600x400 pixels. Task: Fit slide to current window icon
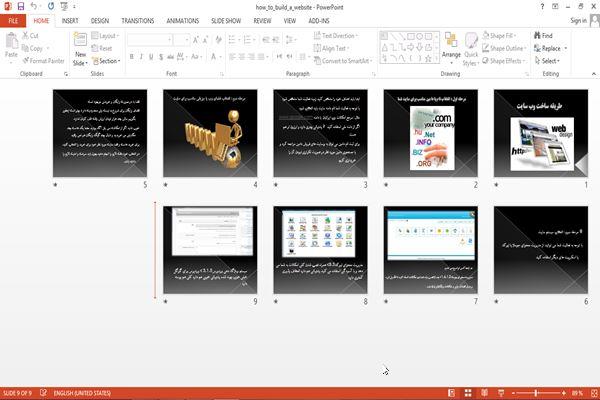pyautogui.click(x=594, y=393)
